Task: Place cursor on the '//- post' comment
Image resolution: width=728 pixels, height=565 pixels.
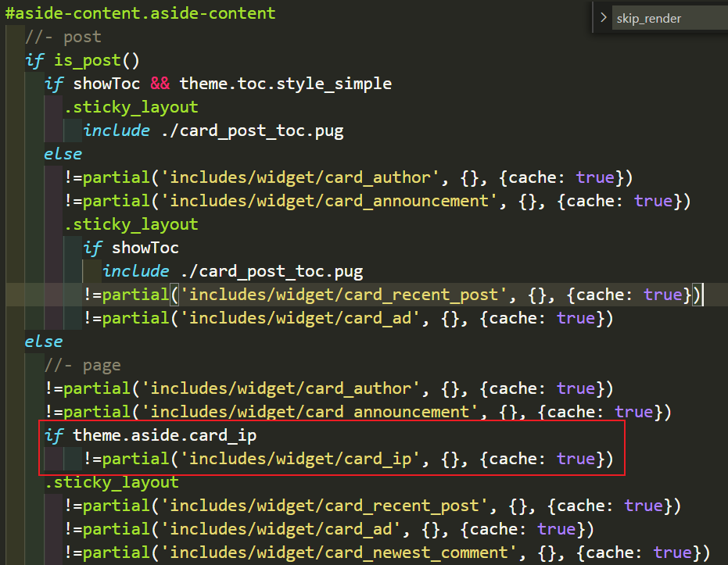Action: click(63, 37)
